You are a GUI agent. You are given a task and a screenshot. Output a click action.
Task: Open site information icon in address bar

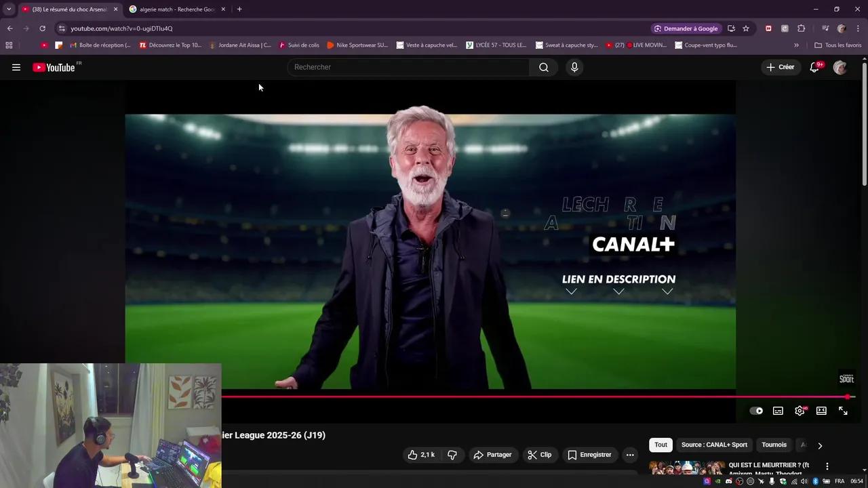tap(62, 28)
